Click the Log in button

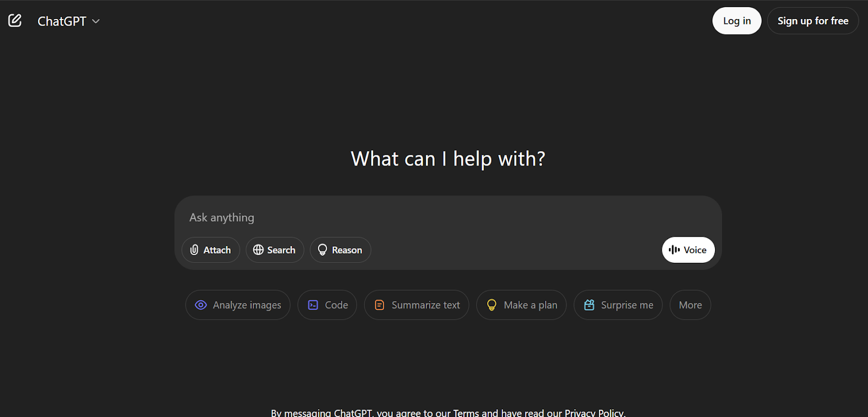tap(737, 21)
